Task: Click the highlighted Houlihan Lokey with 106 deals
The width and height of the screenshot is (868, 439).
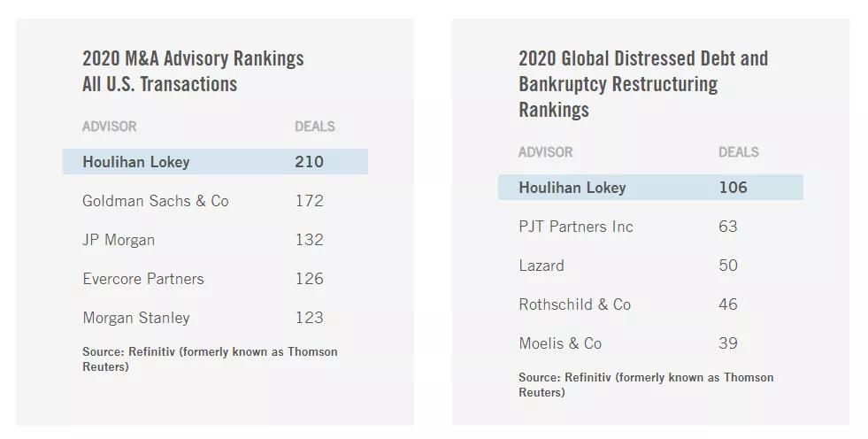Action: pyautogui.click(x=572, y=188)
